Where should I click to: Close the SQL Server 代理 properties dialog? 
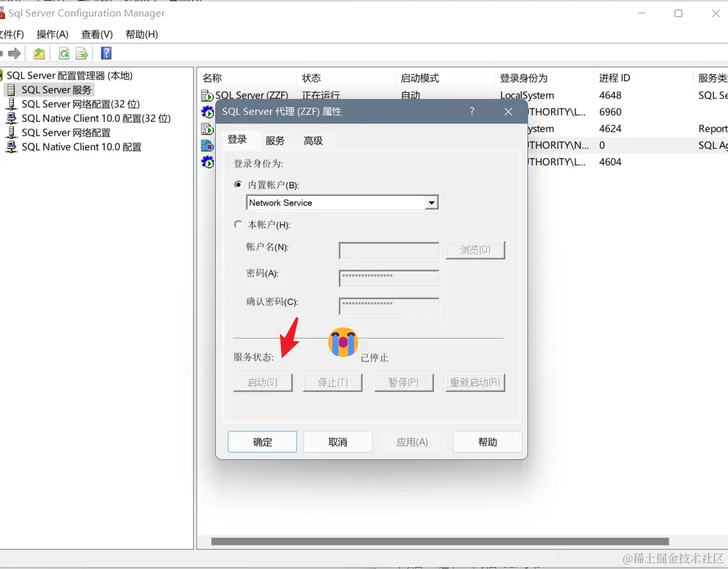coord(508,112)
